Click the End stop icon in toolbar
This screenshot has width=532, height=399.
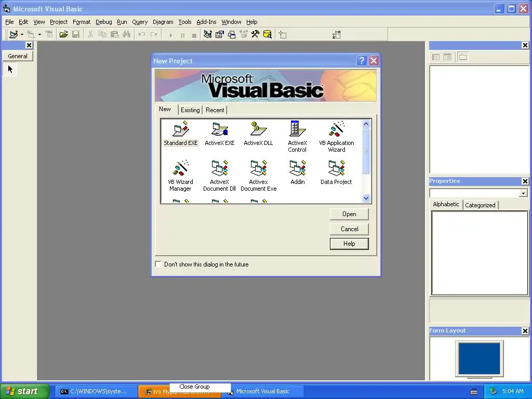pos(194,35)
